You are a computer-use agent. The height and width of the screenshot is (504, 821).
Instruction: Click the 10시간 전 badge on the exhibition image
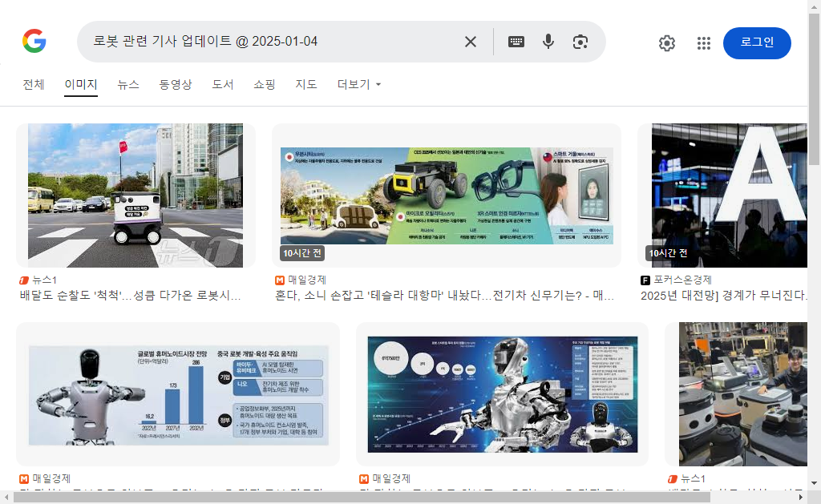(668, 253)
